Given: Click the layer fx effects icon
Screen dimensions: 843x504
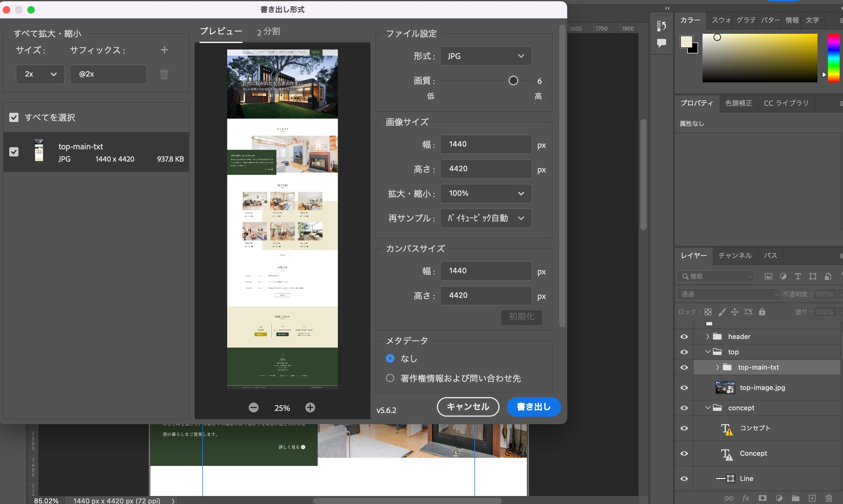Looking at the screenshot, I should 746,498.
